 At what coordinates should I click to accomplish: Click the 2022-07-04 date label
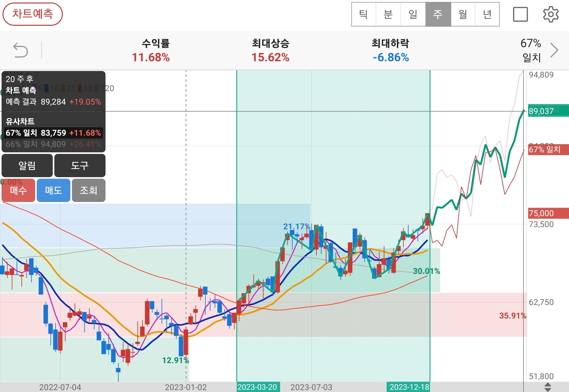[60, 387]
